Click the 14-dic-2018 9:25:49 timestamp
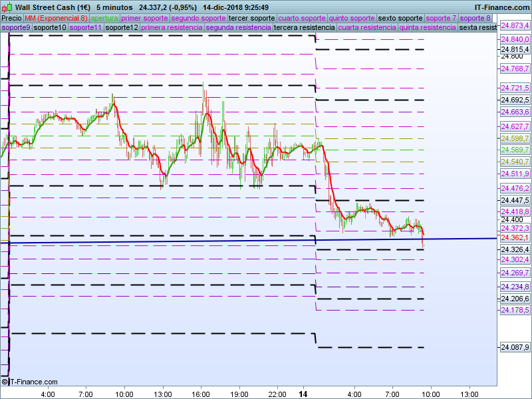This screenshot has height=399, width=532. point(236,7)
